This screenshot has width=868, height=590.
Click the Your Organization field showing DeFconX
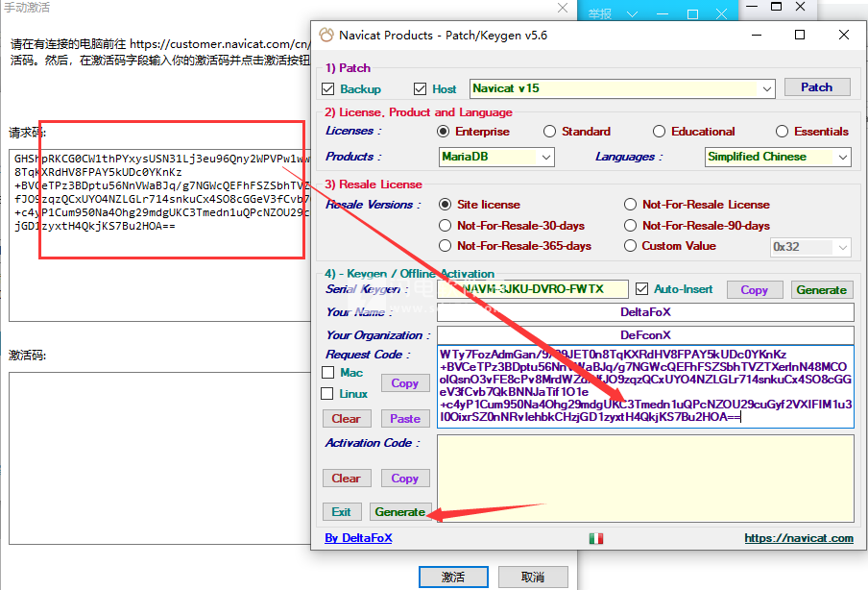coord(645,335)
